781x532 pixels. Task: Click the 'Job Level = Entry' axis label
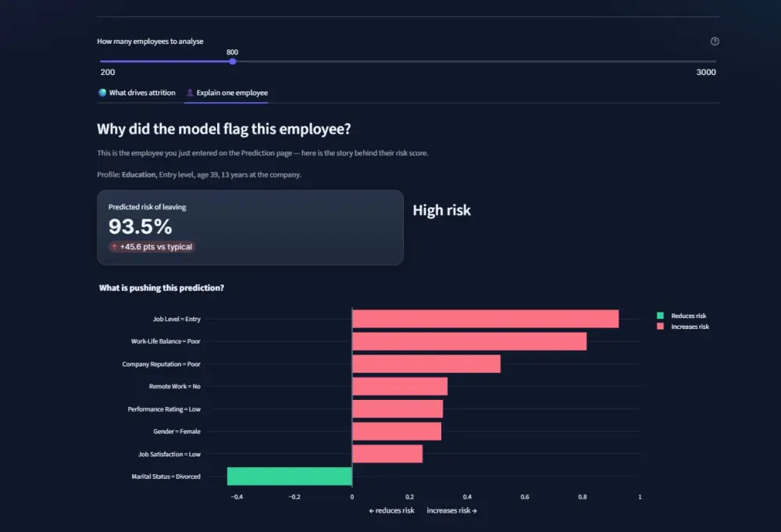[177, 319]
